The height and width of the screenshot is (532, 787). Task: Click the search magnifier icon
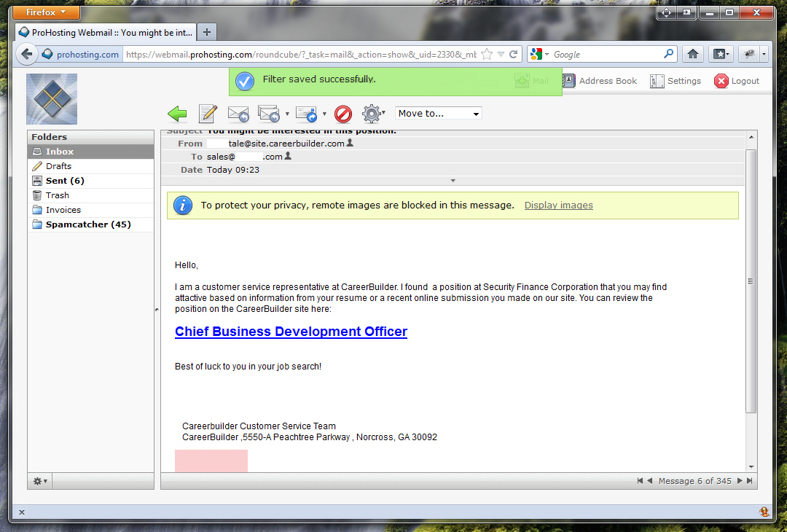pos(668,54)
